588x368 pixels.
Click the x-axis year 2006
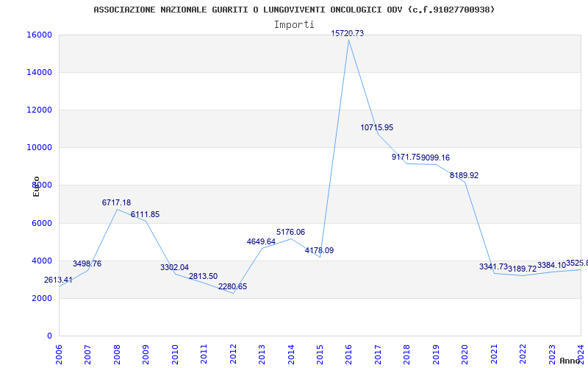click(x=59, y=354)
